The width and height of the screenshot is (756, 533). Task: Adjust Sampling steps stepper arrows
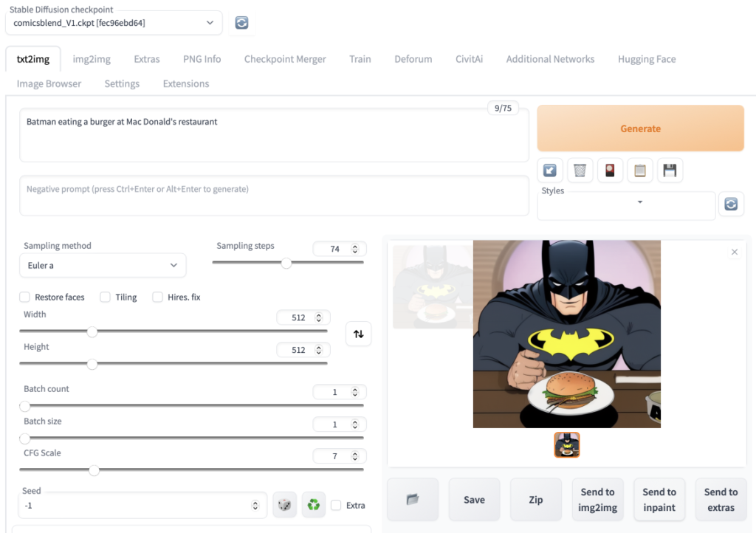[355, 249]
